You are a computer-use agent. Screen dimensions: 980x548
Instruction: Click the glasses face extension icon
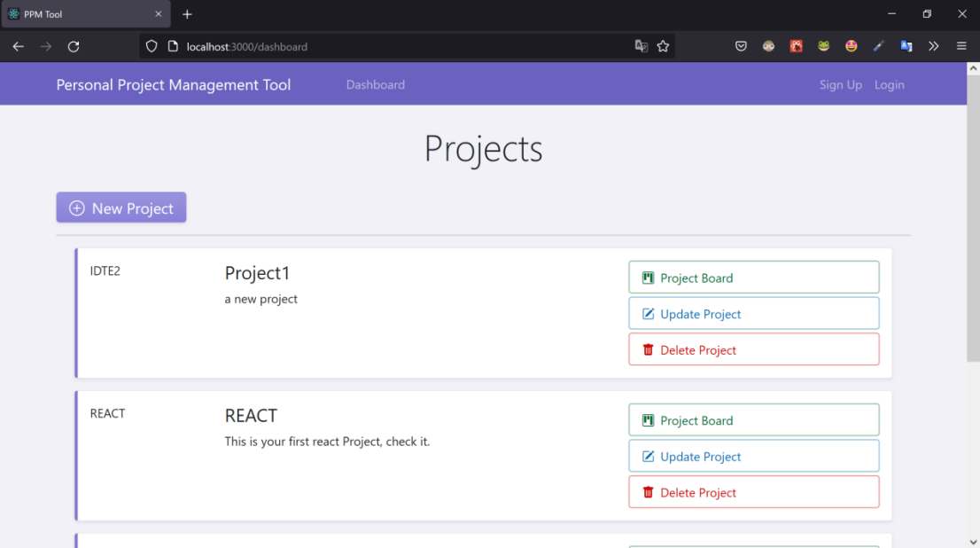768,46
